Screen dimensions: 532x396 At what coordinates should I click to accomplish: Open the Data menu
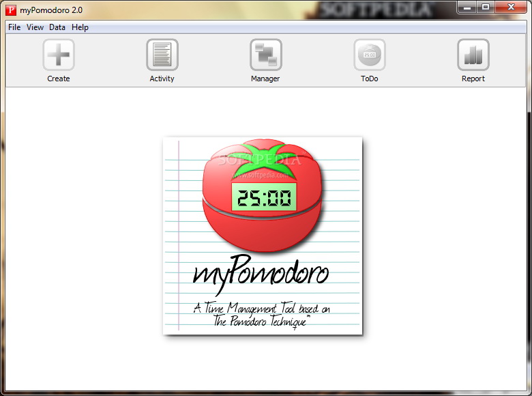click(x=57, y=27)
